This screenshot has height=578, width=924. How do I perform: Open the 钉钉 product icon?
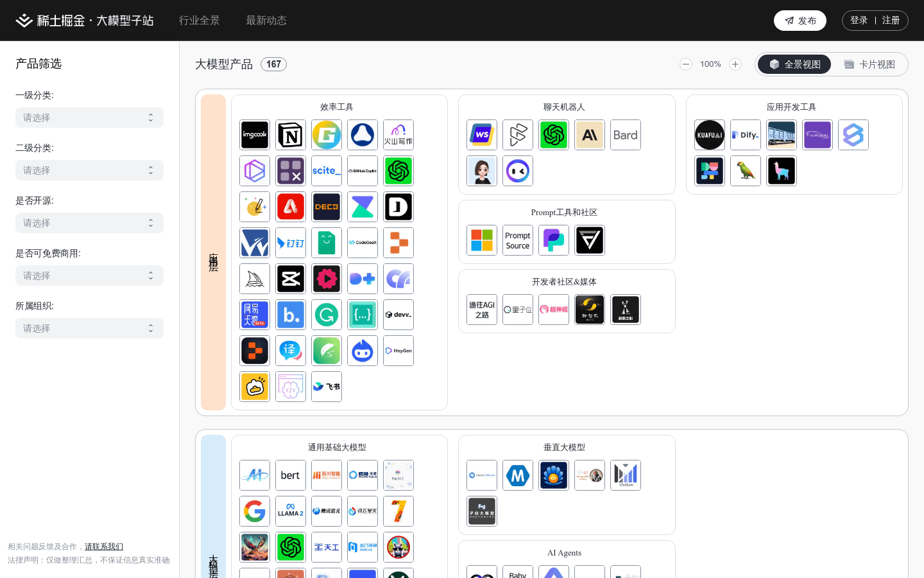291,243
